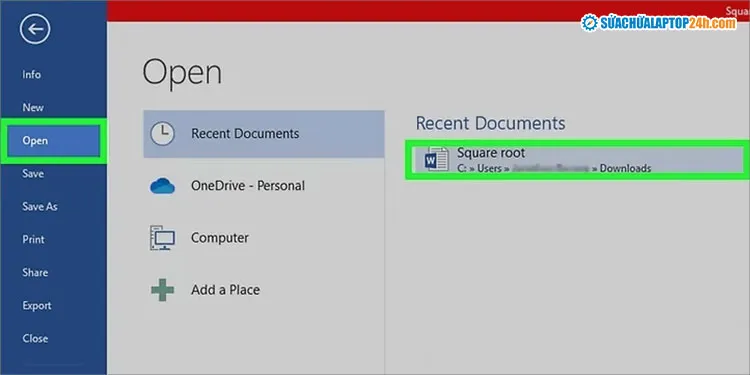Go to the Print page

[x=33, y=240]
